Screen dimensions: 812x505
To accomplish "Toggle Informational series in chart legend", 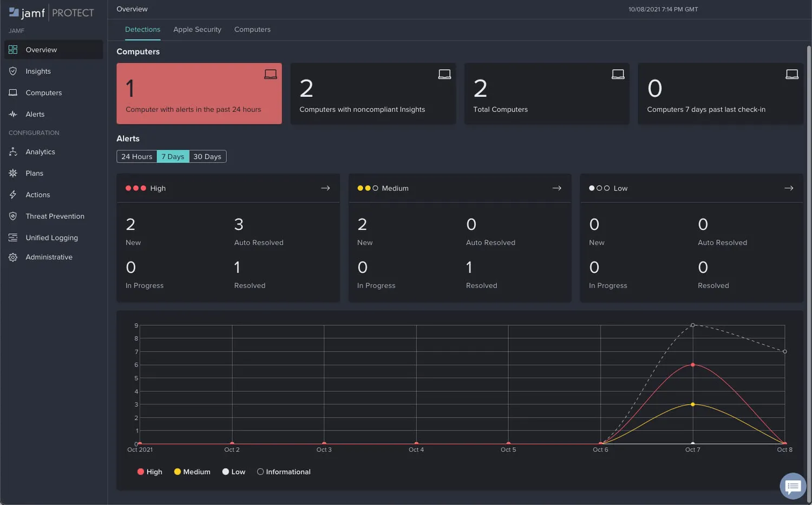I will (x=284, y=472).
